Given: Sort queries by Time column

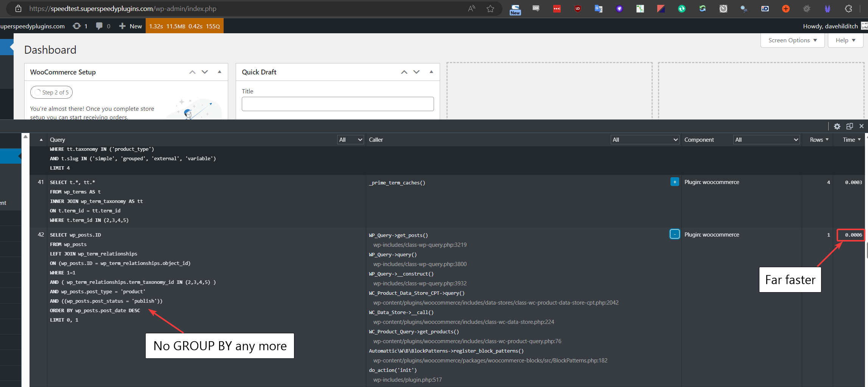Looking at the screenshot, I should tap(851, 139).
